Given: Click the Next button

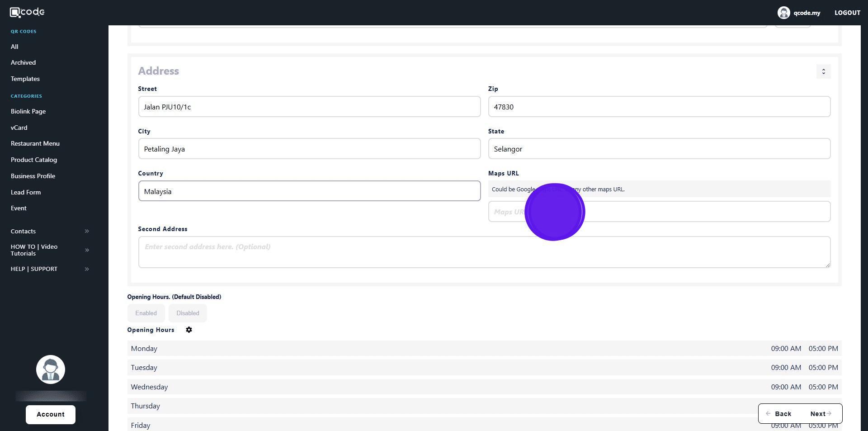Looking at the screenshot, I should coord(821,414).
